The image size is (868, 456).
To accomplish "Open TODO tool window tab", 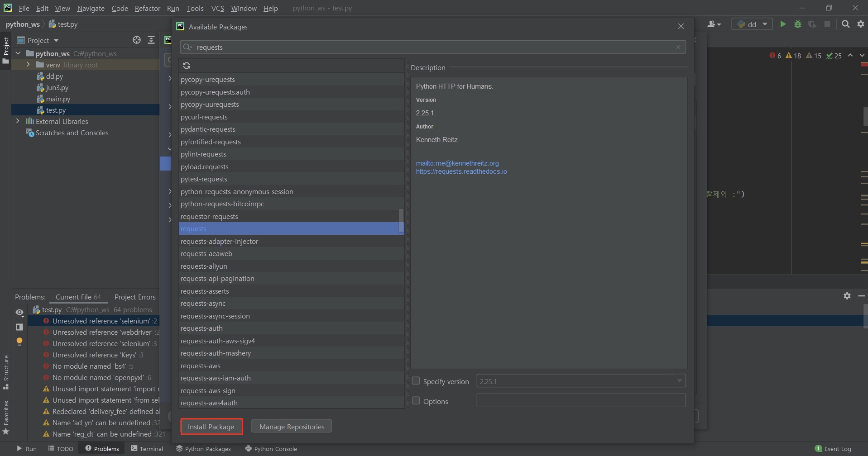I will pyautogui.click(x=61, y=449).
